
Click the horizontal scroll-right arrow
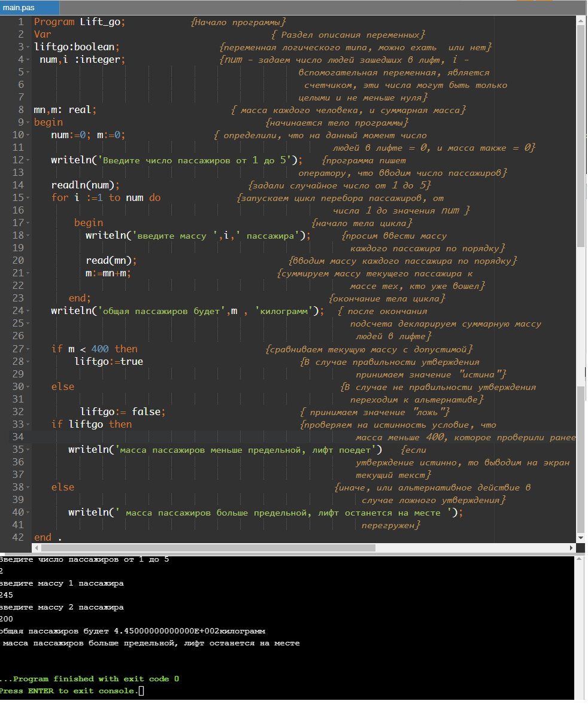(571, 549)
